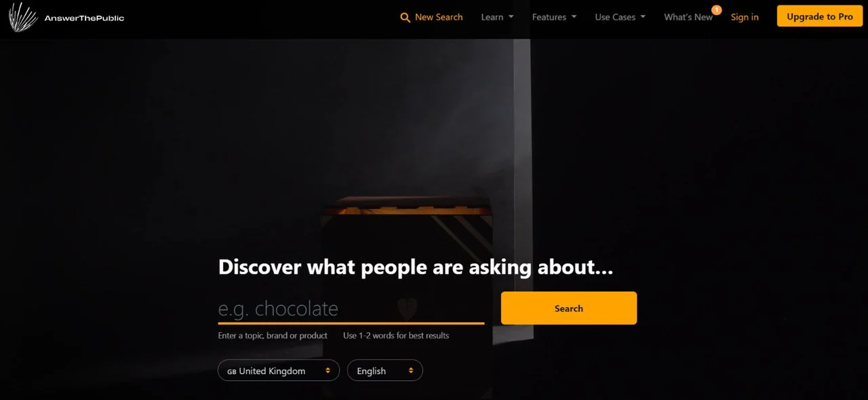Click the Upgrade to Pro button

click(x=820, y=17)
